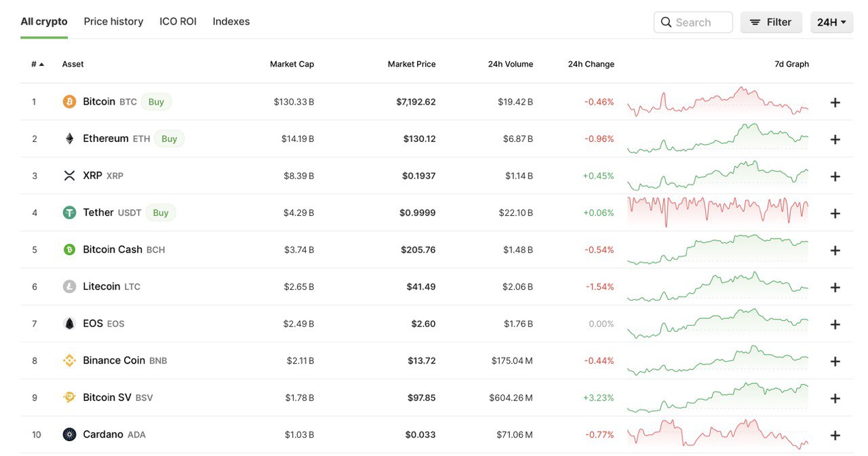868x456 pixels.
Task: Add Litecoin using its plus icon
Action: tap(835, 287)
